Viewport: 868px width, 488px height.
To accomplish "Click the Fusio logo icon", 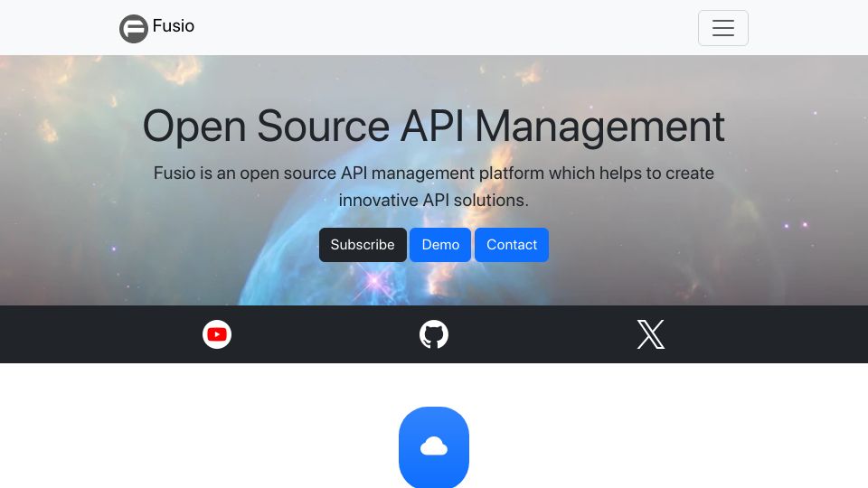I will coord(134,28).
